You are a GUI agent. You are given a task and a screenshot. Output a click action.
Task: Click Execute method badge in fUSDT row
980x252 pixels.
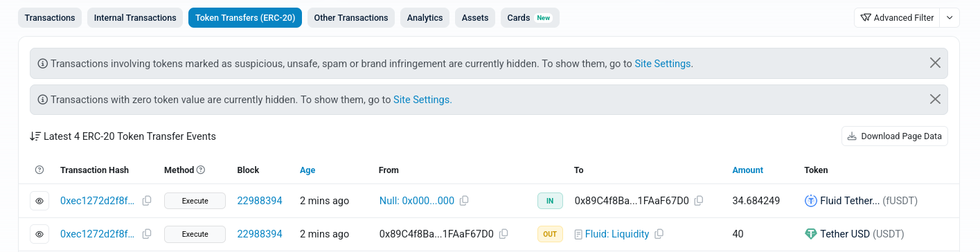coord(195,201)
